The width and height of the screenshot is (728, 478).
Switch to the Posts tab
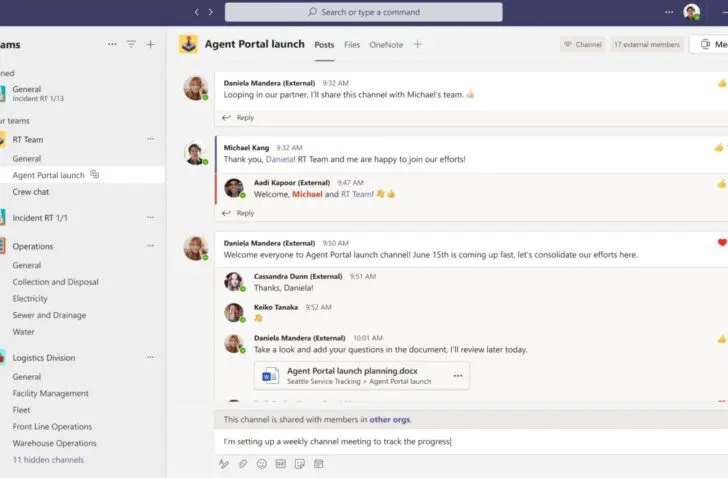pos(324,45)
